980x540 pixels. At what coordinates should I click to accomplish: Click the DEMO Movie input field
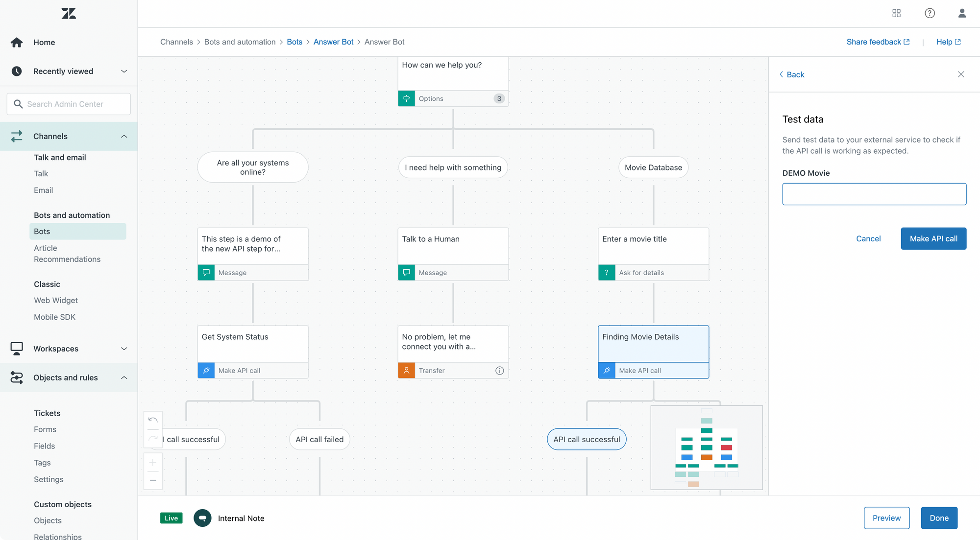pos(874,194)
